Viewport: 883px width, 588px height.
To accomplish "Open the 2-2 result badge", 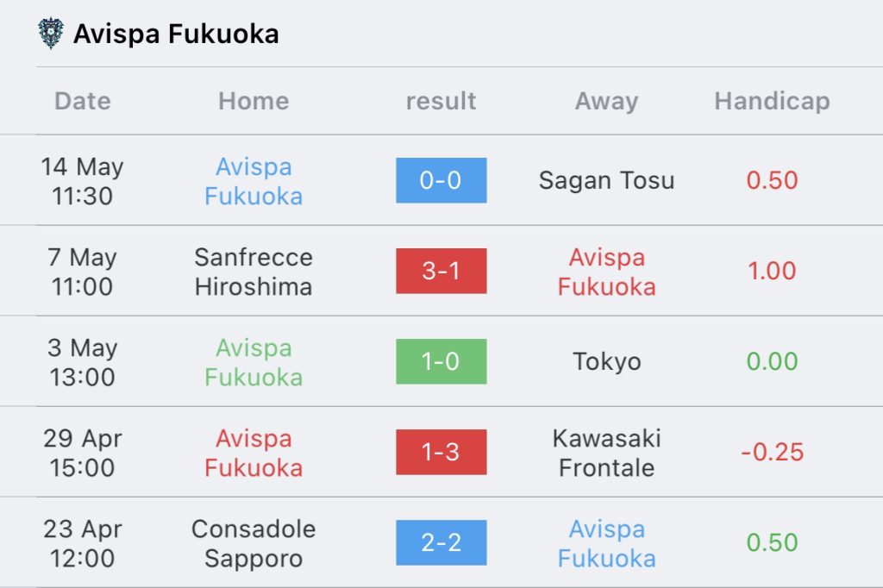I will 441,542.
